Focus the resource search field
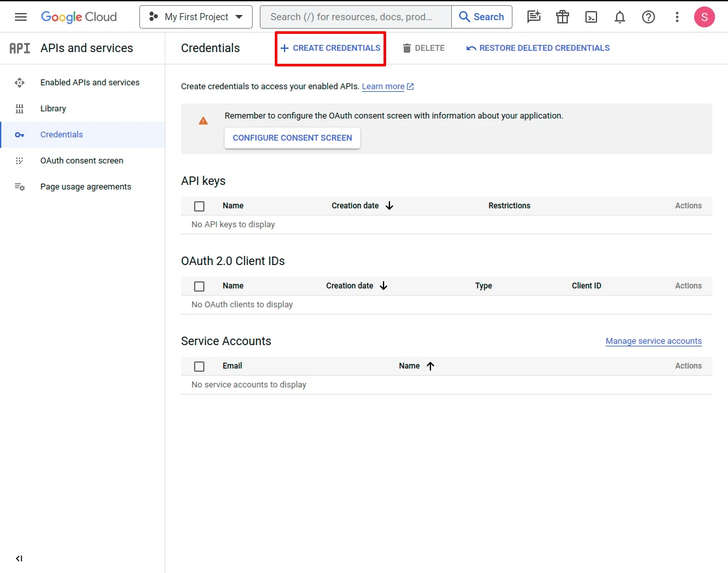 [x=356, y=17]
